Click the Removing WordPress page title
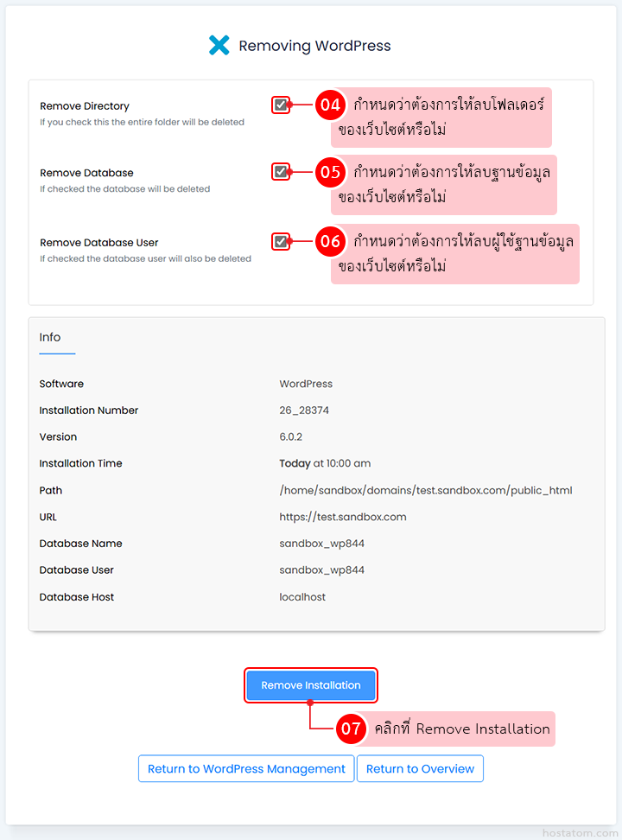 point(314,46)
